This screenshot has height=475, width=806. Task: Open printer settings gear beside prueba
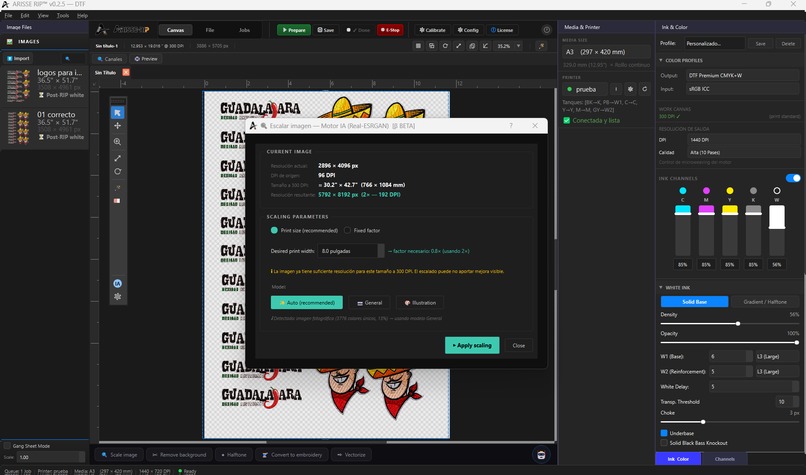pyautogui.click(x=630, y=89)
